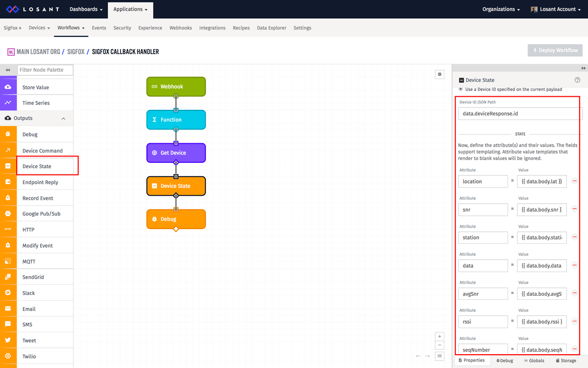
Task: Pick the Debug output node icon in palette
Action: point(8,134)
